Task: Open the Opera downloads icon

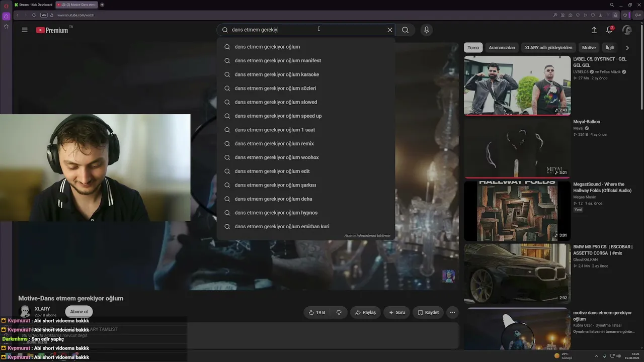Action: point(600,15)
